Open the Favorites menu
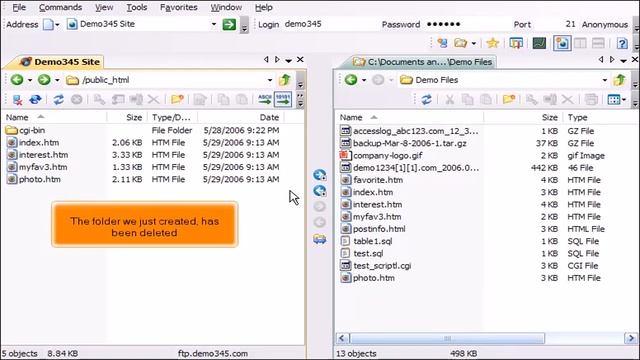 (178, 7)
